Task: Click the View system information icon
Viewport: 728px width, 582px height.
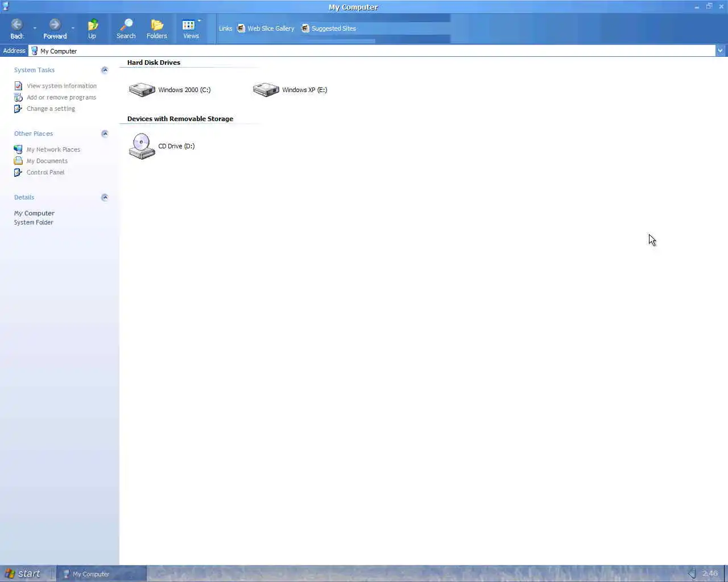Action: click(18, 86)
